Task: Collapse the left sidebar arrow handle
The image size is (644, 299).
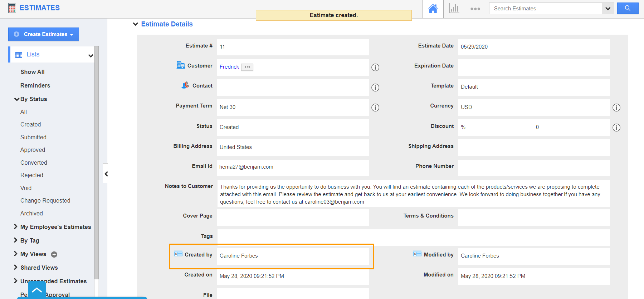Action: point(106,174)
